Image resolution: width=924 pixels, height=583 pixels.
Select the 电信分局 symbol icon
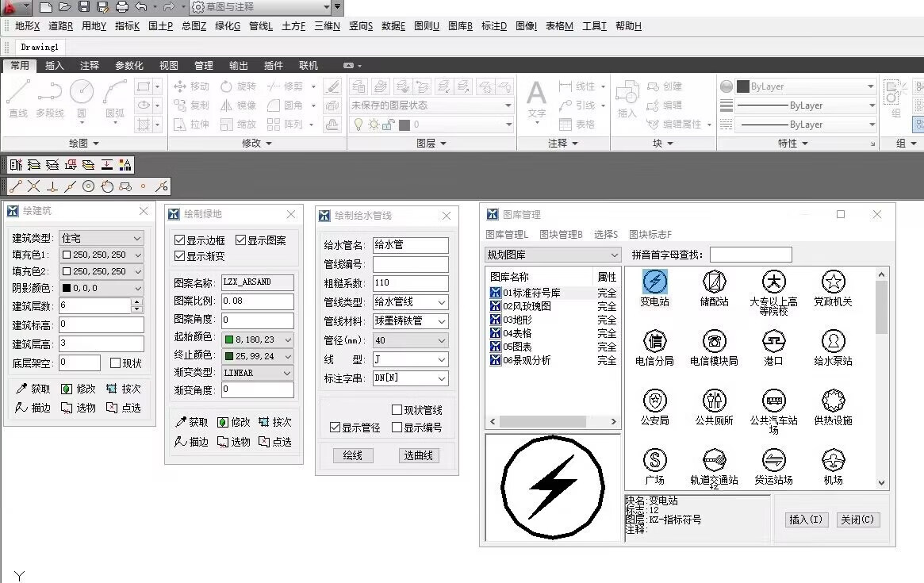click(x=654, y=341)
